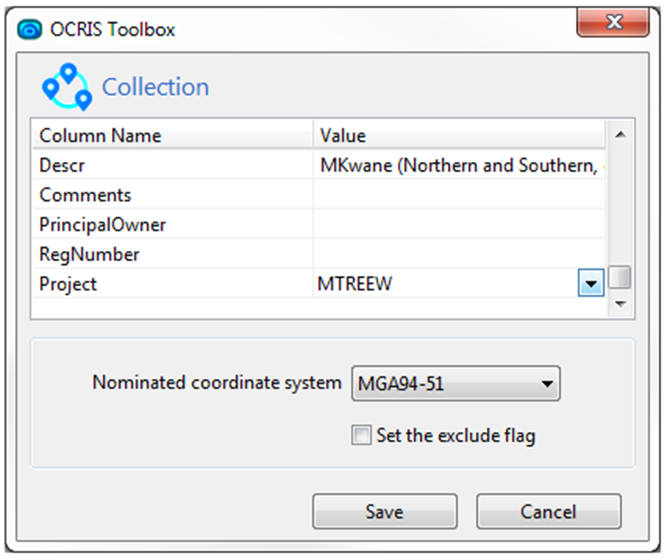Select the Project row label
Screen dimensions: 667x559
[68, 284]
